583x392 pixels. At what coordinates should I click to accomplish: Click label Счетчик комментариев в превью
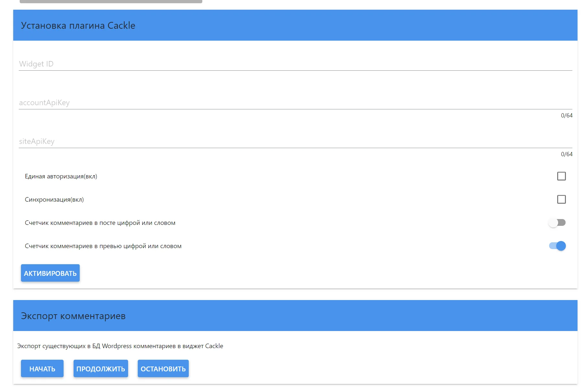click(x=103, y=246)
